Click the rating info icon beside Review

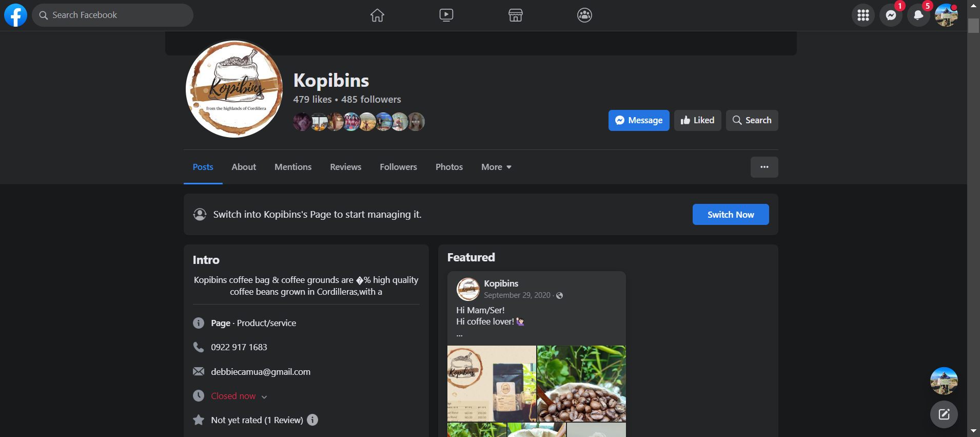click(x=312, y=420)
